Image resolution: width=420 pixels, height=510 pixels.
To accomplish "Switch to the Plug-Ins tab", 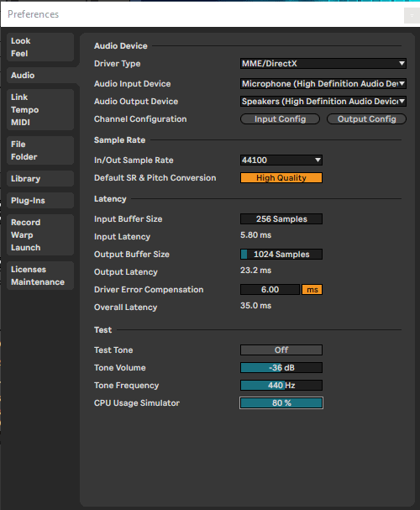I will (40, 200).
